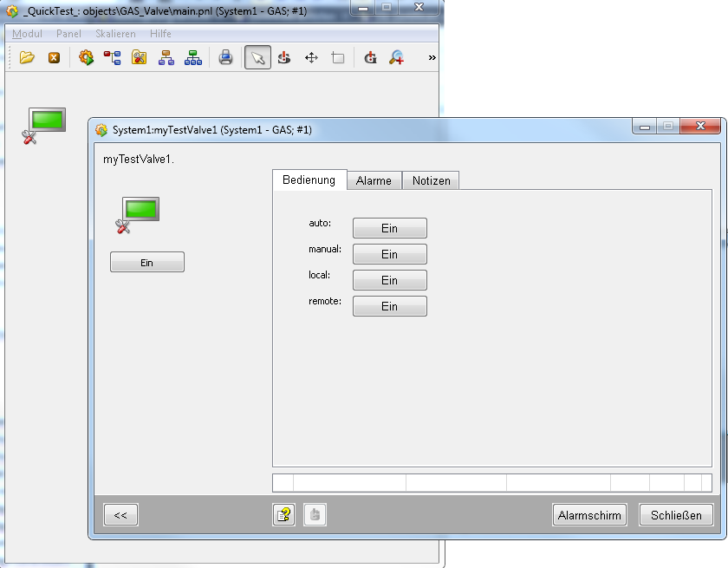The height and width of the screenshot is (568, 728).
Task: Click the Schließen button
Action: (676, 515)
